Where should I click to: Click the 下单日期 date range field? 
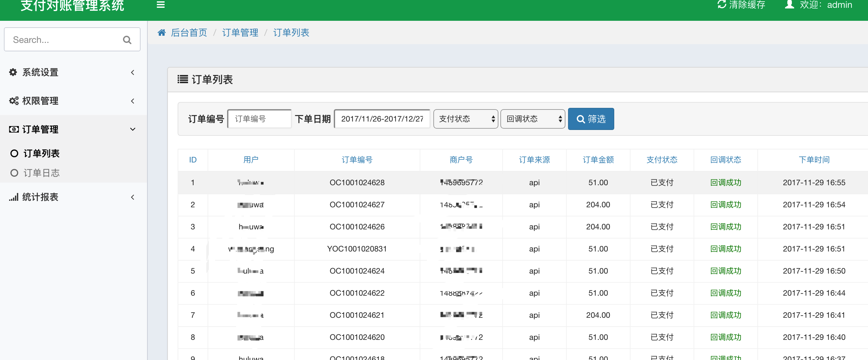(x=382, y=119)
